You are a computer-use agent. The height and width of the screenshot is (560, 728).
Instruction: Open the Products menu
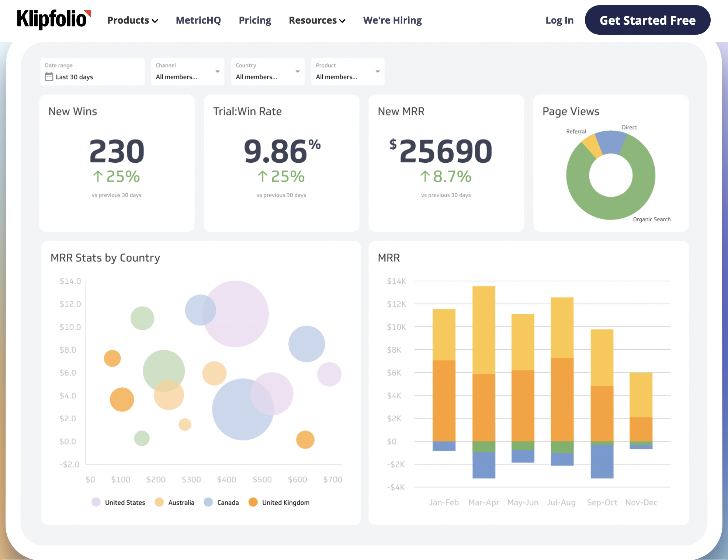132,20
